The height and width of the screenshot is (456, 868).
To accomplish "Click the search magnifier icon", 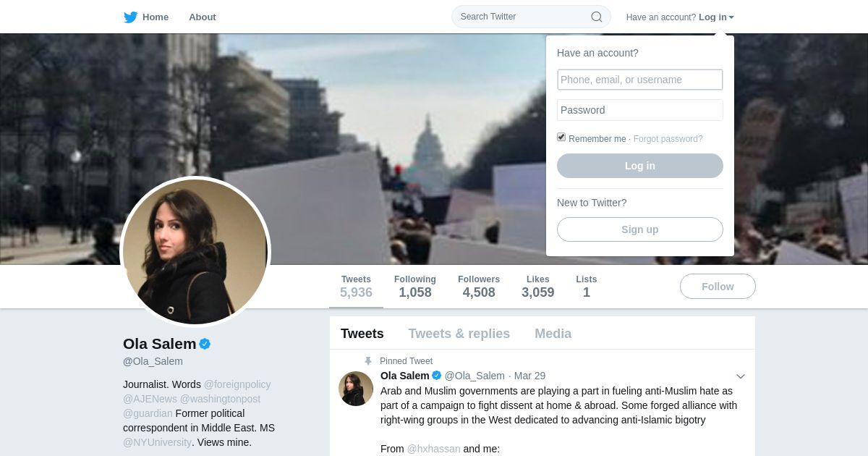I will [x=596, y=17].
